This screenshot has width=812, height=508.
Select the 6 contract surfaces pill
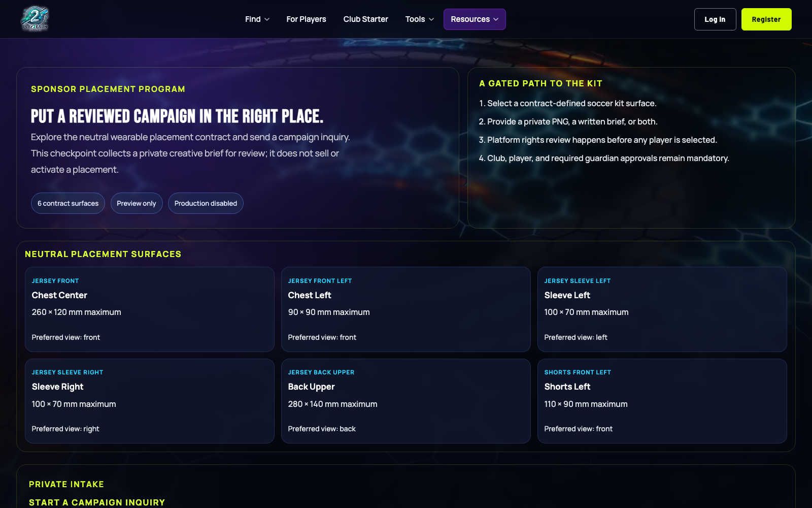tap(68, 203)
